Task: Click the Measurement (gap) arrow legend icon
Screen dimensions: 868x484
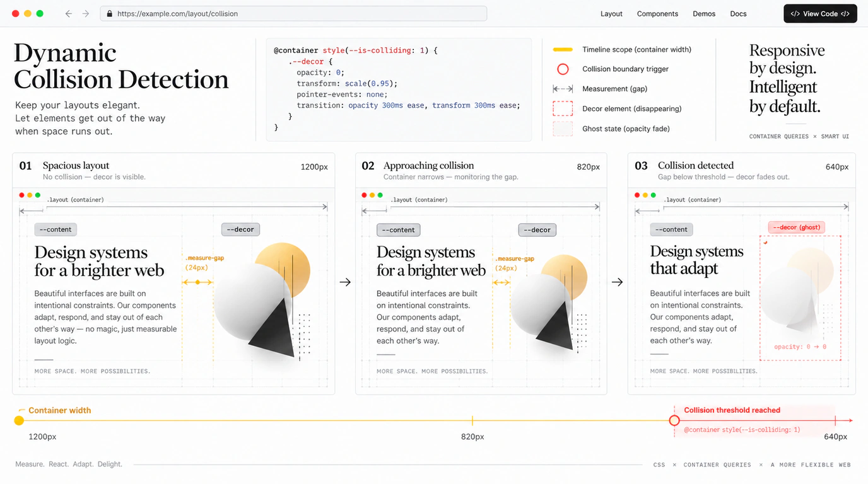Action: point(563,89)
